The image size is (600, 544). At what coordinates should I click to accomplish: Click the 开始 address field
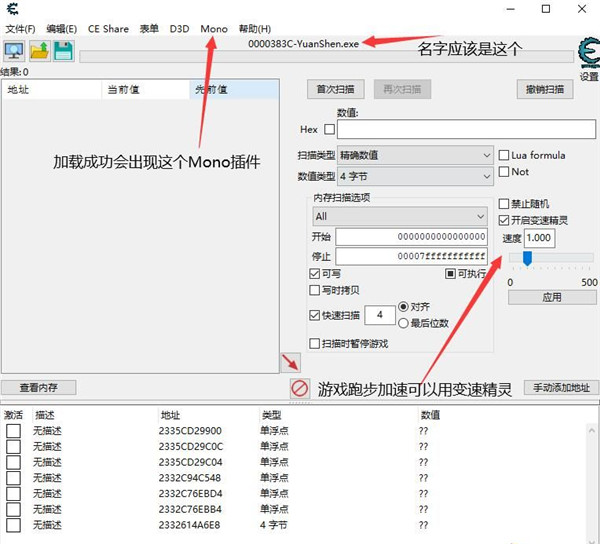(x=411, y=237)
